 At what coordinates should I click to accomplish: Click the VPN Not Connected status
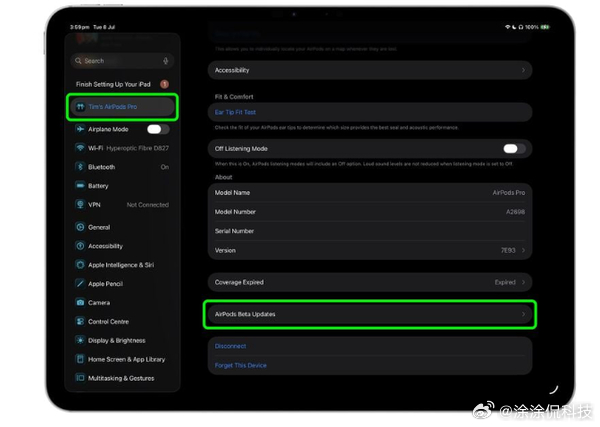point(148,205)
